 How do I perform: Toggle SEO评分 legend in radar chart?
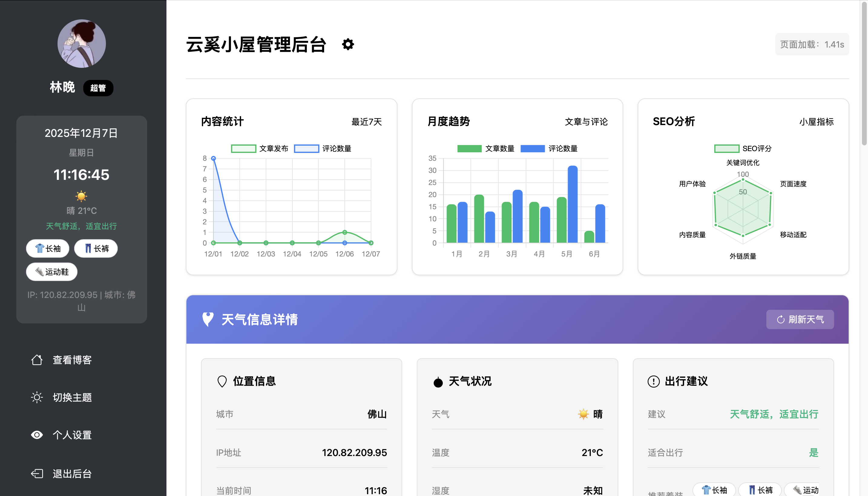point(743,148)
